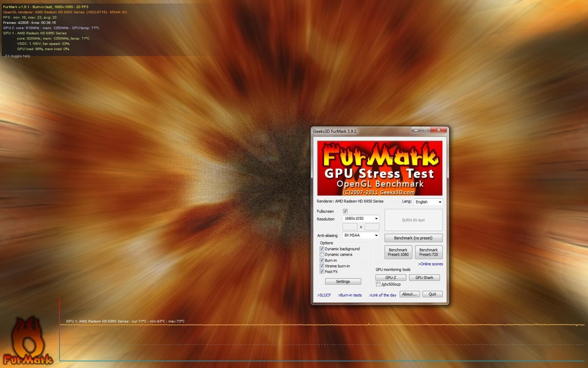This screenshot has height=368, width=588.
Task: Expand the Lang language dropdown
Action: 428,202
